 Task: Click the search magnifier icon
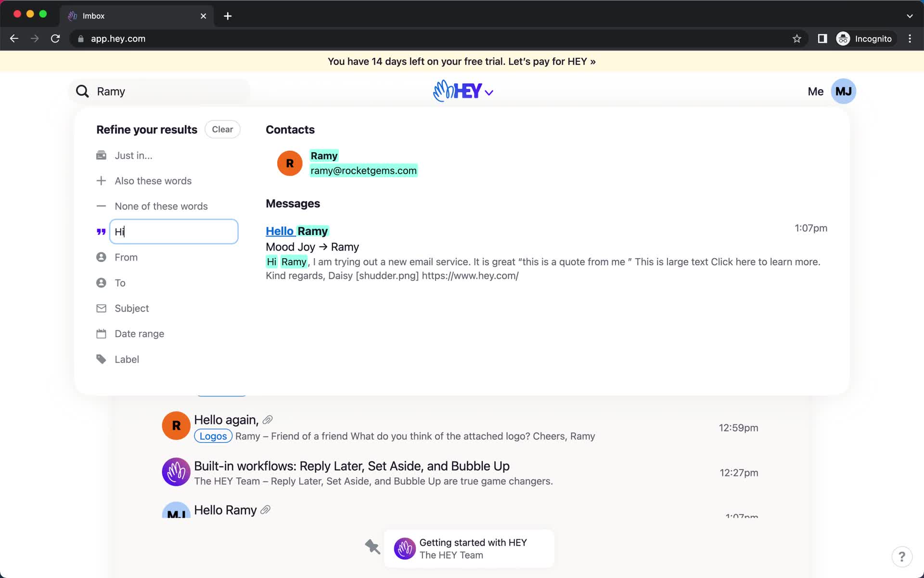click(82, 92)
